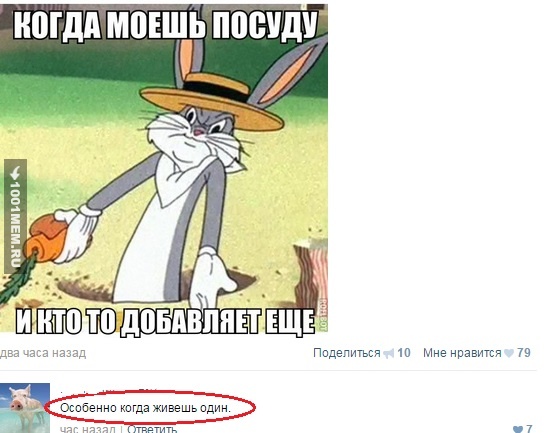Click the megaphone share icon
The width and height of the screenshot is (551, 433).
click(x=389, y=353)
